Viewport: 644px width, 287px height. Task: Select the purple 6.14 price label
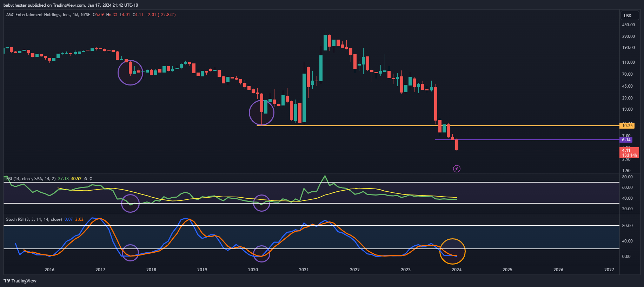click(626, 139)
